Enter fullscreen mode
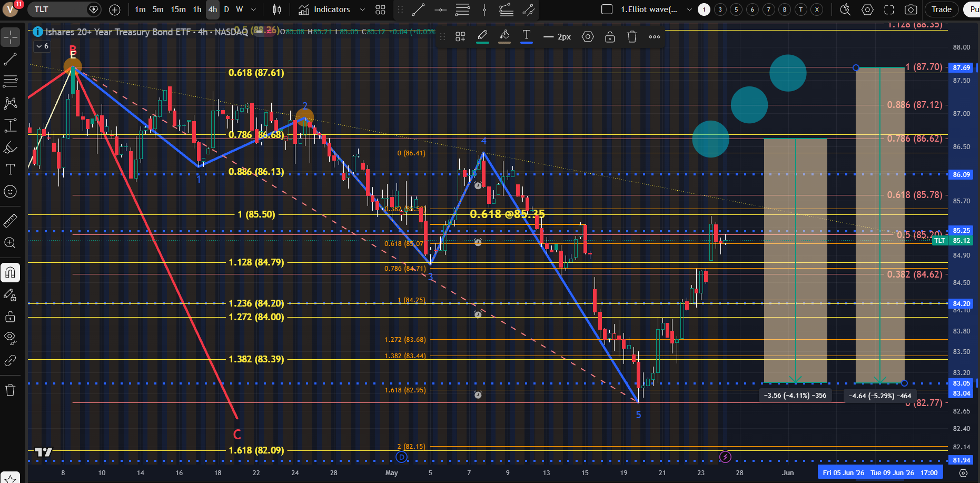The image size is (980, 483). pos(889,9)
